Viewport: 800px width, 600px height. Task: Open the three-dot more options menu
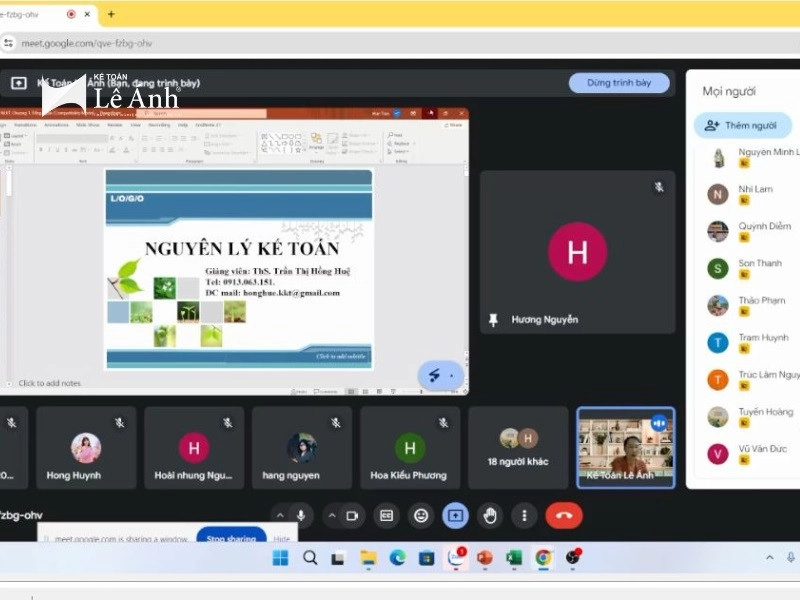524,515
